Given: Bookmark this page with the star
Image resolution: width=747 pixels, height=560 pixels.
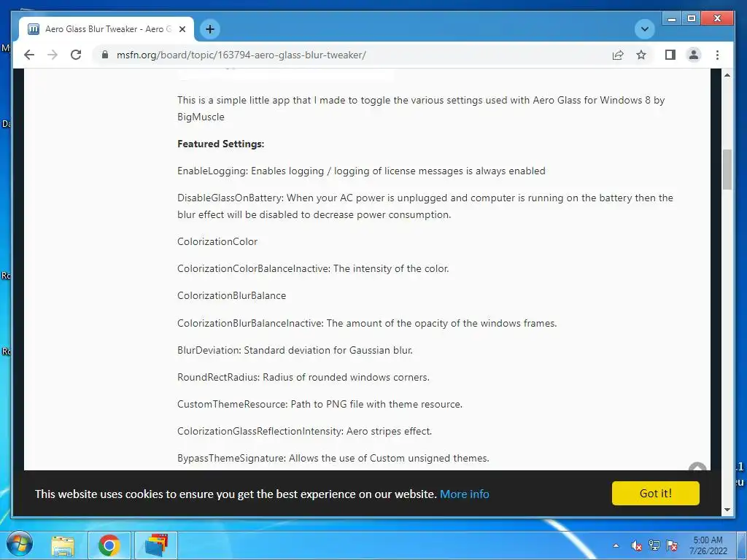Looking at the screenshot, I should coord(641,55).
